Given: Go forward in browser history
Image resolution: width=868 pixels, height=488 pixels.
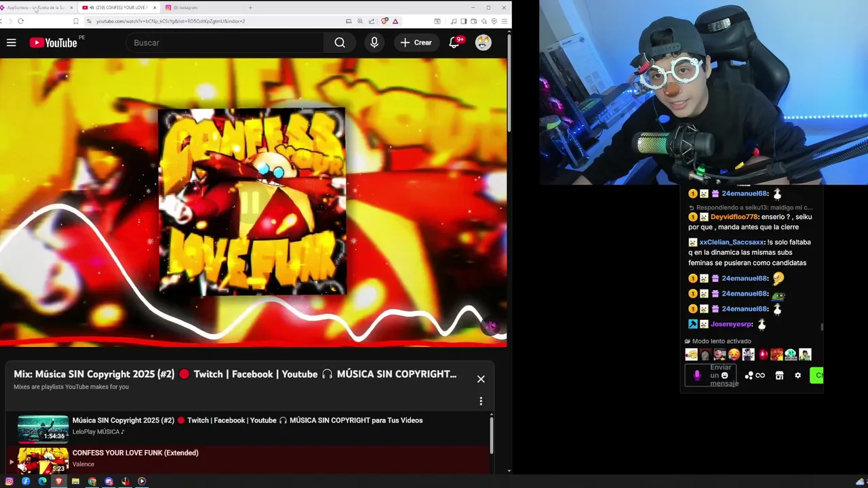Looking at the screenshot, I should click(9, 21).
